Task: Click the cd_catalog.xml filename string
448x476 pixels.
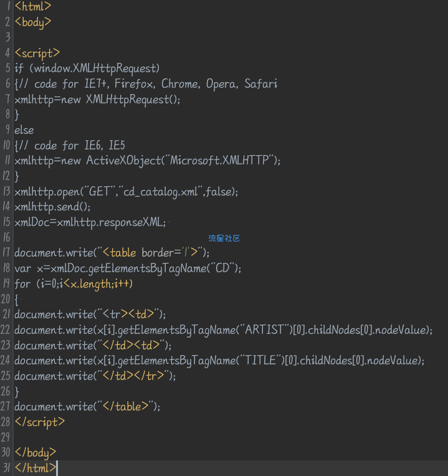Action: tap(159, 191)
